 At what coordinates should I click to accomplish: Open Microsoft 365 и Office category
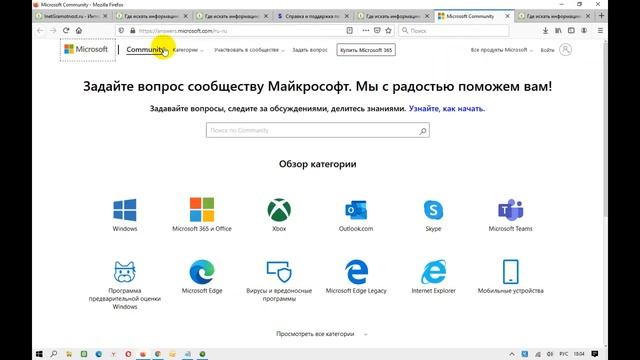[x=202, y=210]
